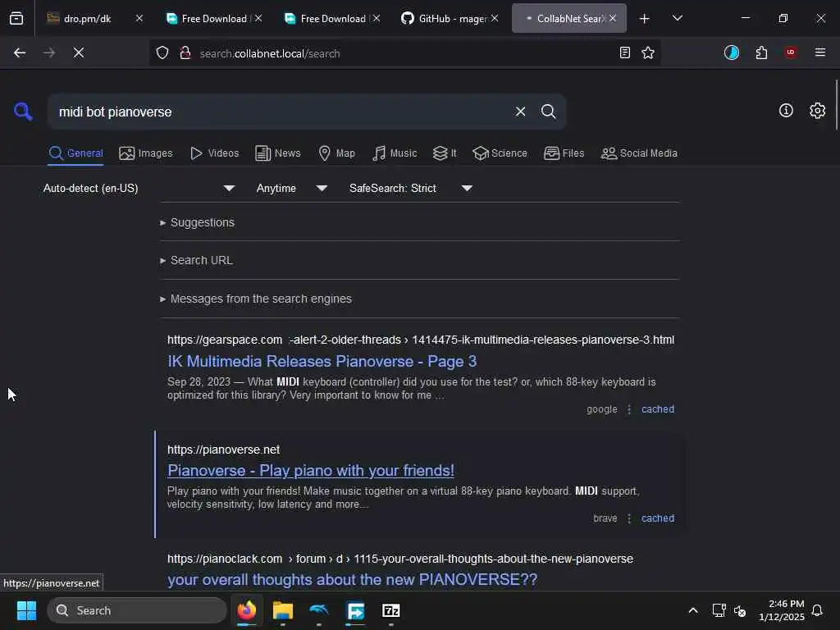Go back with browser back arrow
Viewport: 840px width, 630px height.
(x=20, y=52)
